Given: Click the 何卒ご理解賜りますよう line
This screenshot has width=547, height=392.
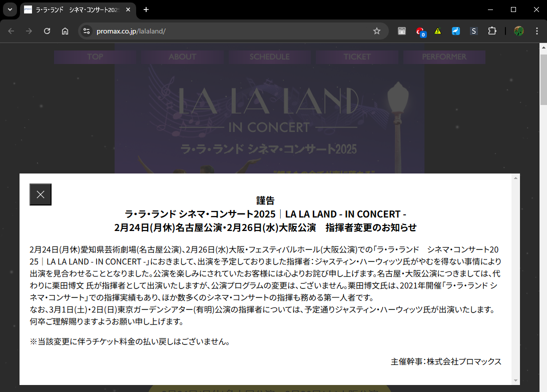Looking at the screenshot, I should pyautogui.click(x=107, y=321).
